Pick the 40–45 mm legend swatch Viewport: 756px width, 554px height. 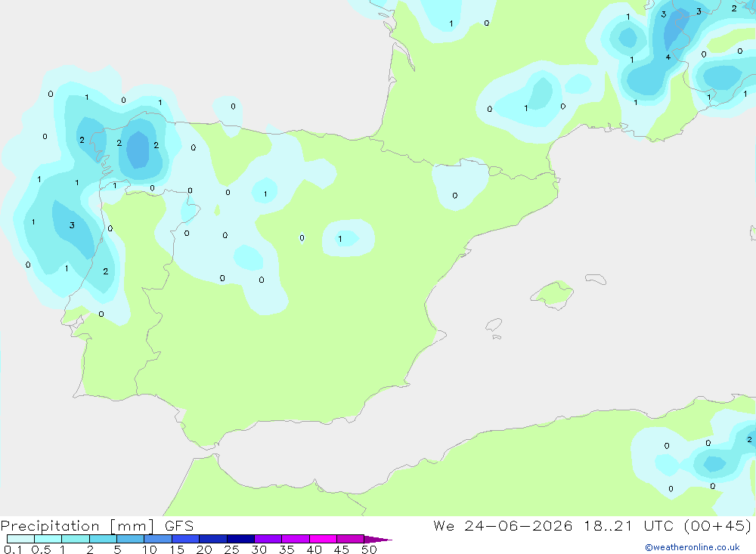(323, 539)
